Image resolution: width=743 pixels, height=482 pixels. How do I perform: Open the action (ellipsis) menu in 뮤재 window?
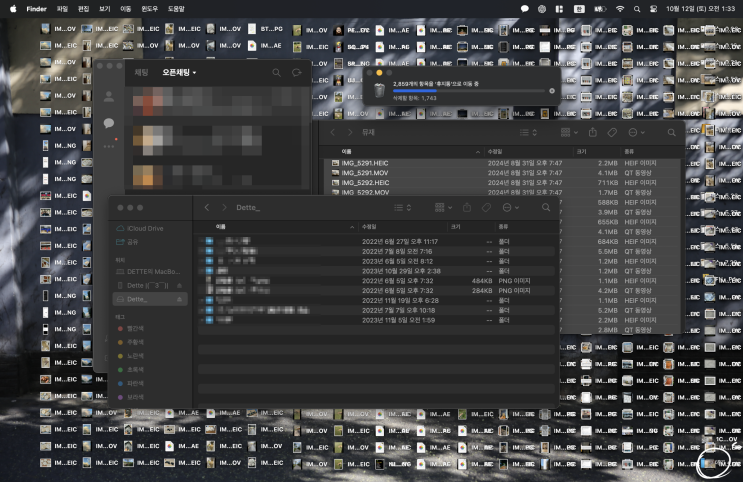(x=636, y=132)
